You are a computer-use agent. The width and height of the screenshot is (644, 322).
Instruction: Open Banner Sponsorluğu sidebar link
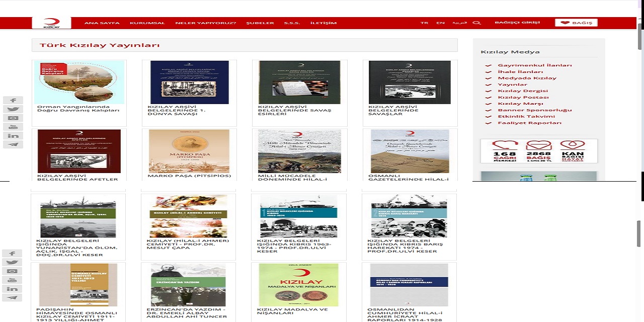click(535, 110)
